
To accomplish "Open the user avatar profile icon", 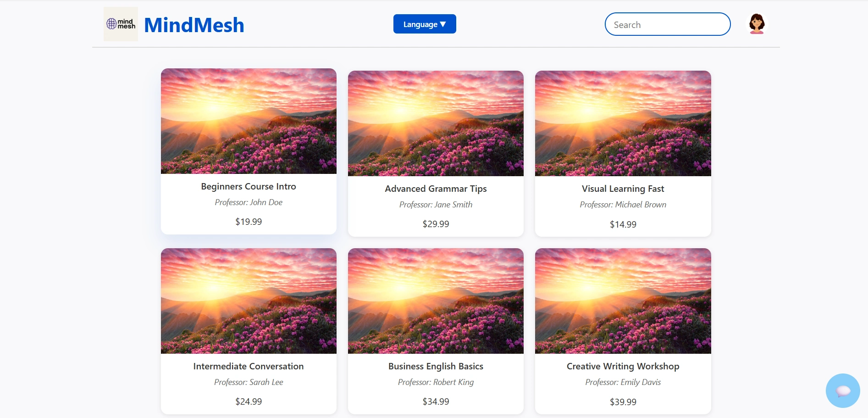I will (x=757, y=24).
